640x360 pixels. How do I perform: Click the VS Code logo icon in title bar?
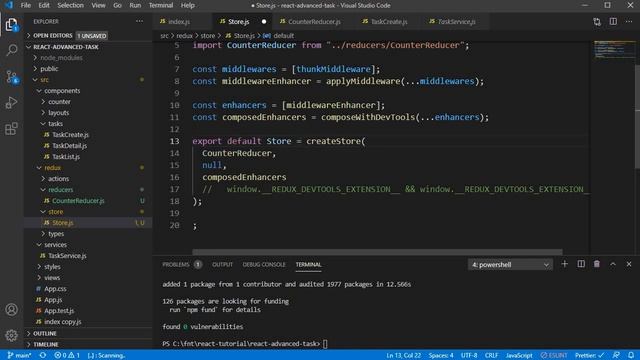pyautogui.click(x=9, y=5)
